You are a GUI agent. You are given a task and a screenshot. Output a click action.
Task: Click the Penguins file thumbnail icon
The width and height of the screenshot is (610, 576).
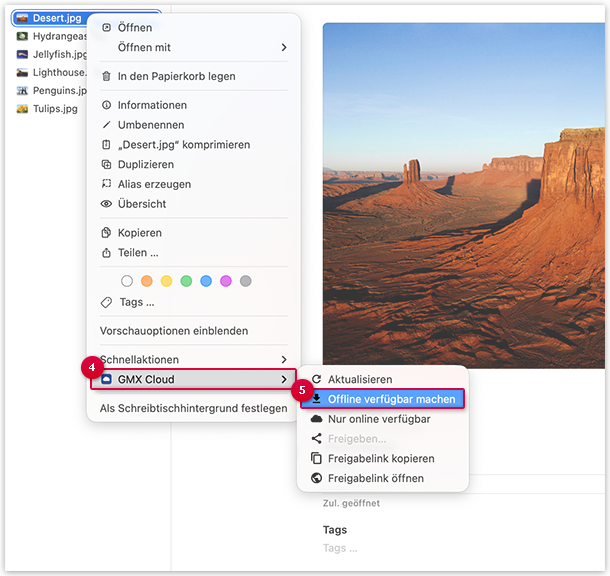point(22,91)
